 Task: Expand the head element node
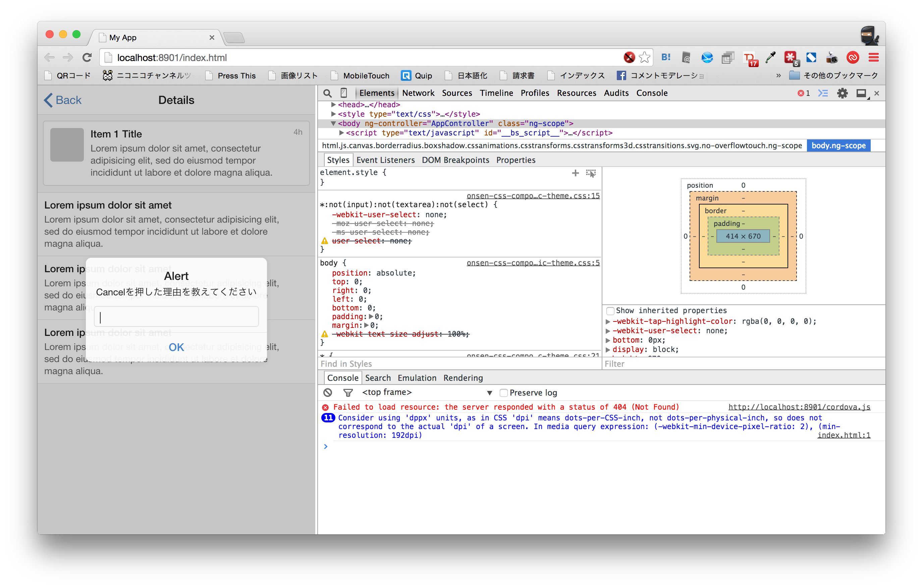point(333,105)
